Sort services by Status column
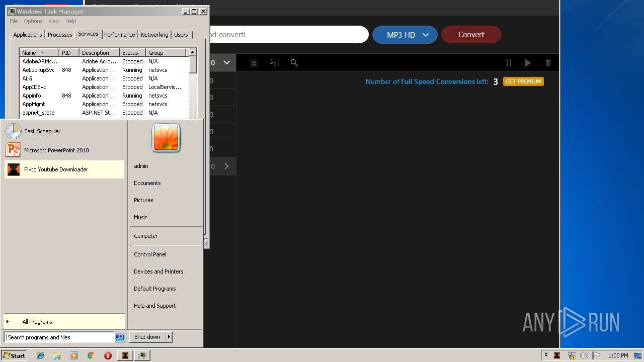Image resolution: width=644 pixels, height=362 pixels. [x=133, y=52]
